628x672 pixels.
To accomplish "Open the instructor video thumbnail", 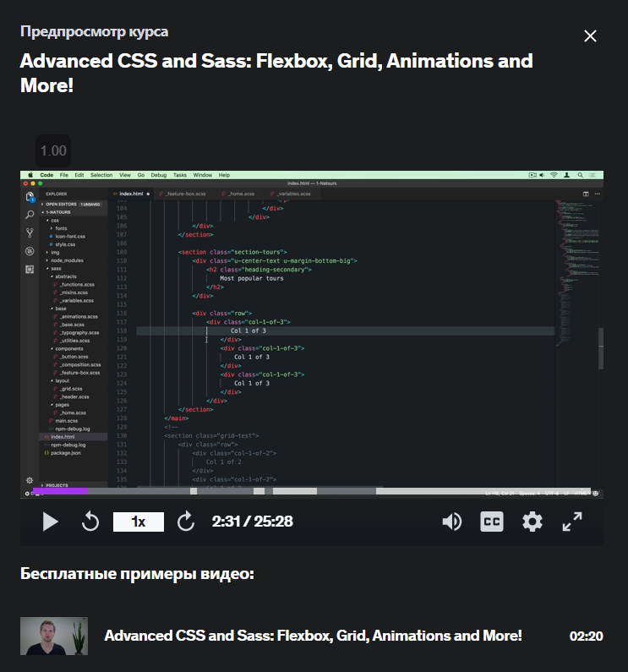I will coord(54,636).
